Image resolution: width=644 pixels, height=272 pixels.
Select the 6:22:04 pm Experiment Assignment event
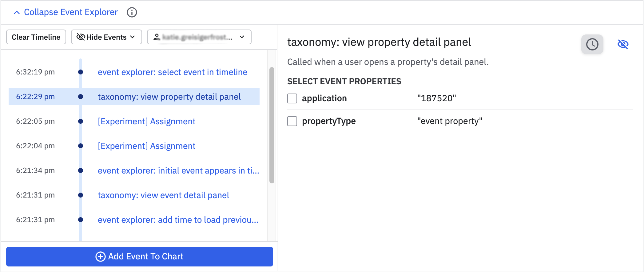(x=146, y=146)
